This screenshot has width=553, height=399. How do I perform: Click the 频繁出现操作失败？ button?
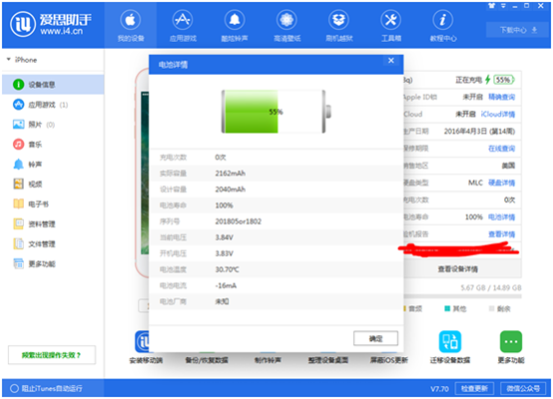point(52,355)
